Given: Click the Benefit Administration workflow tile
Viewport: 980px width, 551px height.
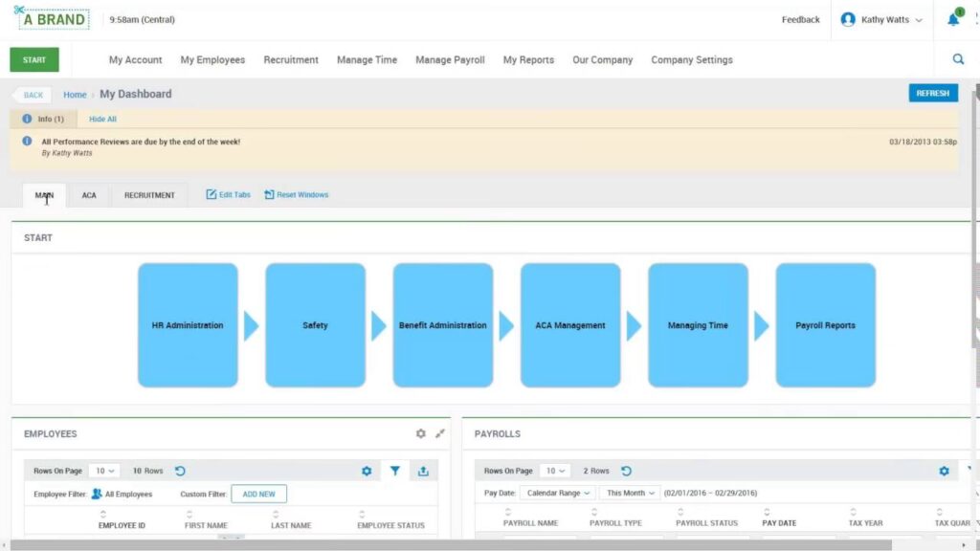Looking at the screenshot, I should 442,325.
